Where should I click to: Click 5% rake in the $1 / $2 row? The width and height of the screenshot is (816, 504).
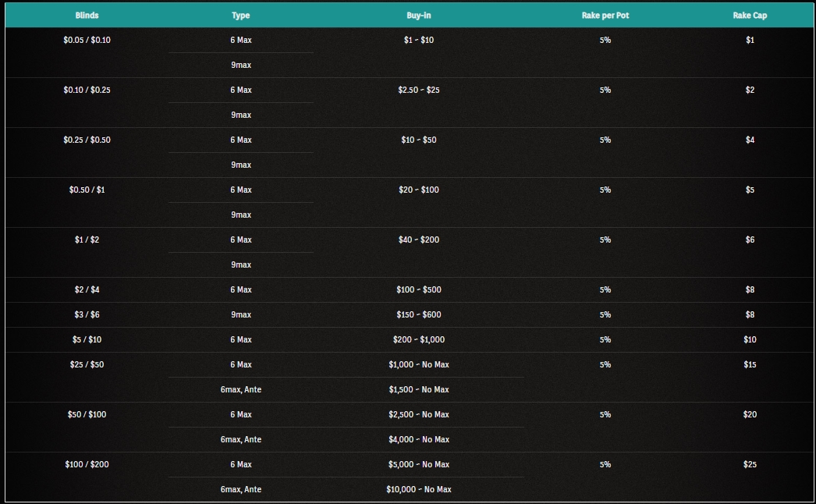click(x=605, y=240)
